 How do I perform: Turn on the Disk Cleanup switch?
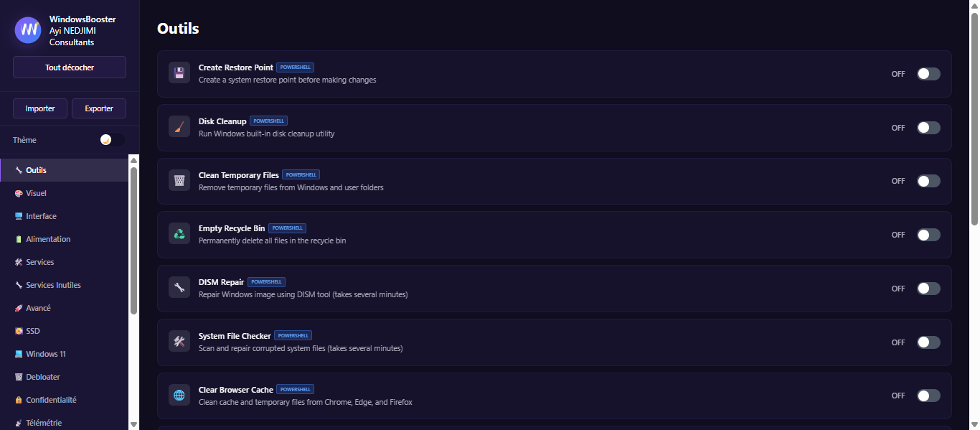pyautogui.click(x=928, y=127)
